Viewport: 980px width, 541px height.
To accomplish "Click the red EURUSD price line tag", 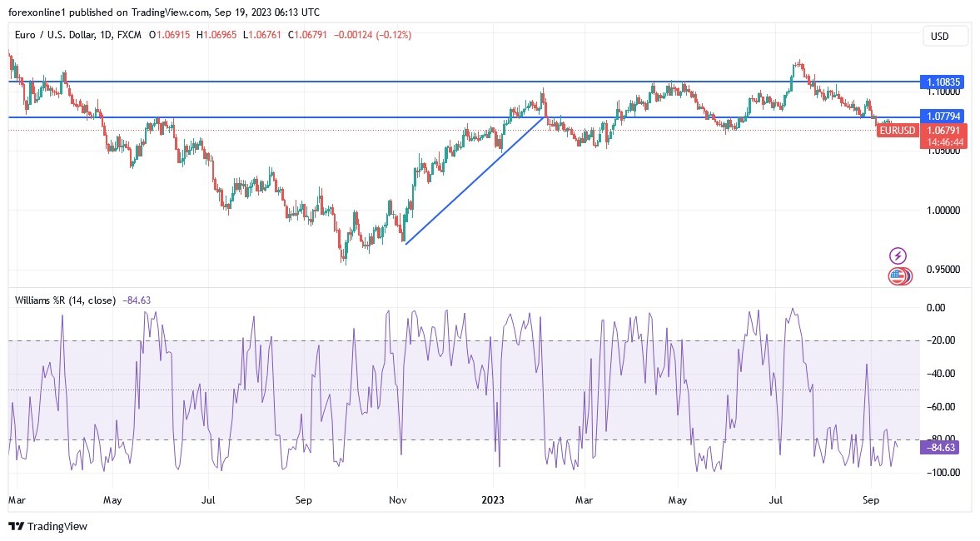I will tap(898, 131).
